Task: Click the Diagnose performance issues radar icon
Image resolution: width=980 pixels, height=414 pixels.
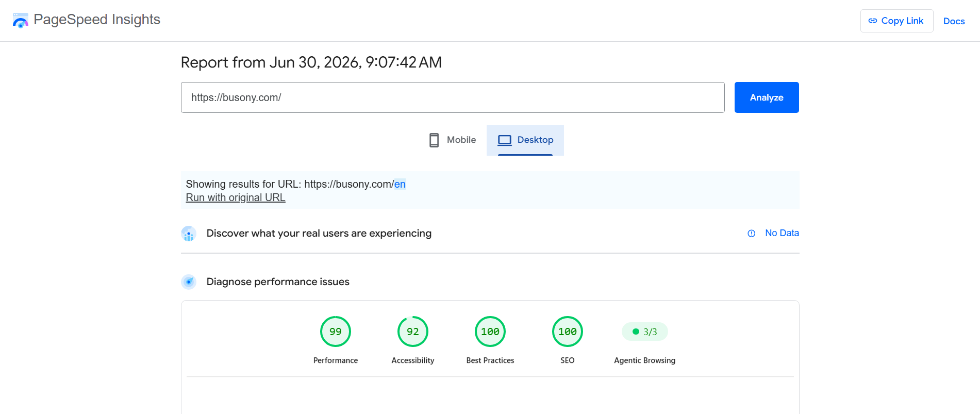Action: [x=189, y=282]
